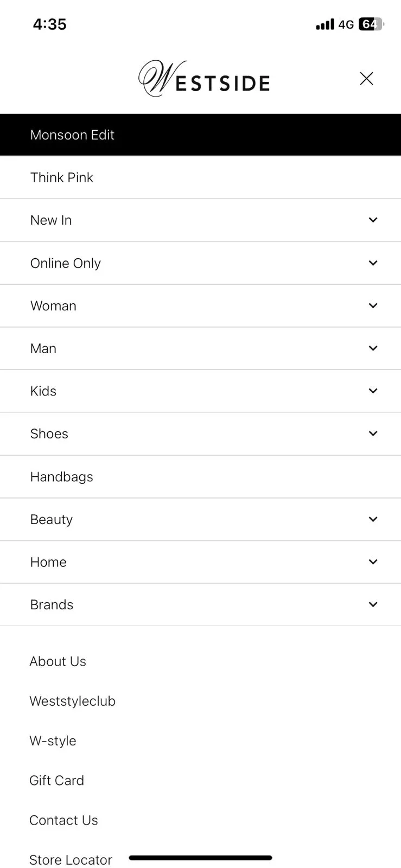Screen dimensions: 401x868
Task: Open the W-style link
Action: 53,741
